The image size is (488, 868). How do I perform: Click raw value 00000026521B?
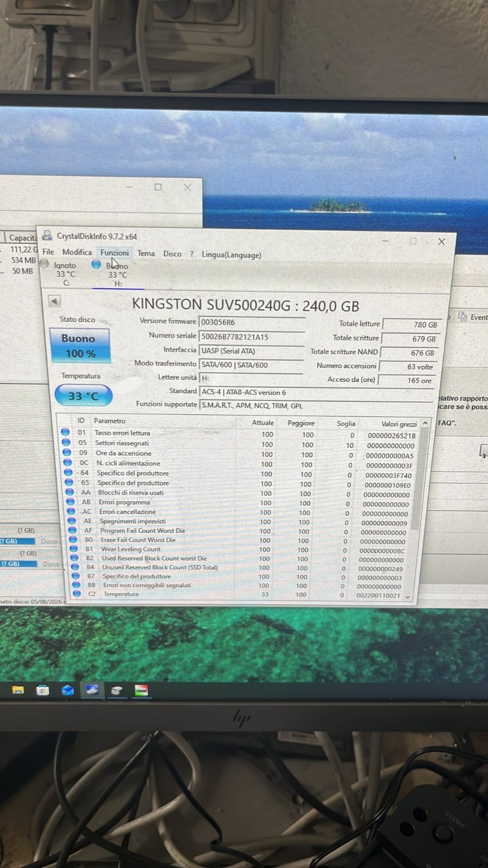pyautogui.click(x=391, y=436)
